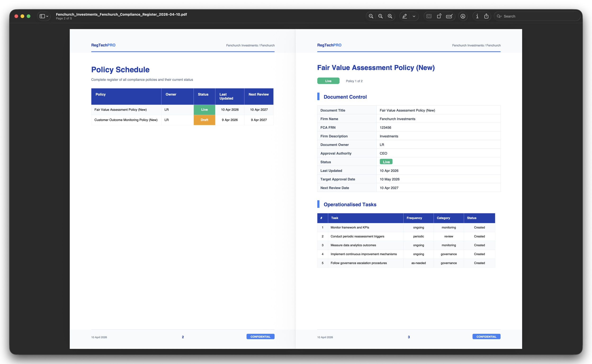Click the Zoom In magnifier icon
Screen dimensions: 592x364
390,16
